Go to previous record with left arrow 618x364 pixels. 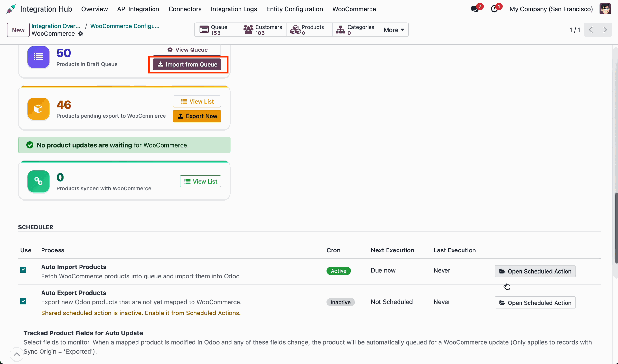pos(591,30)
